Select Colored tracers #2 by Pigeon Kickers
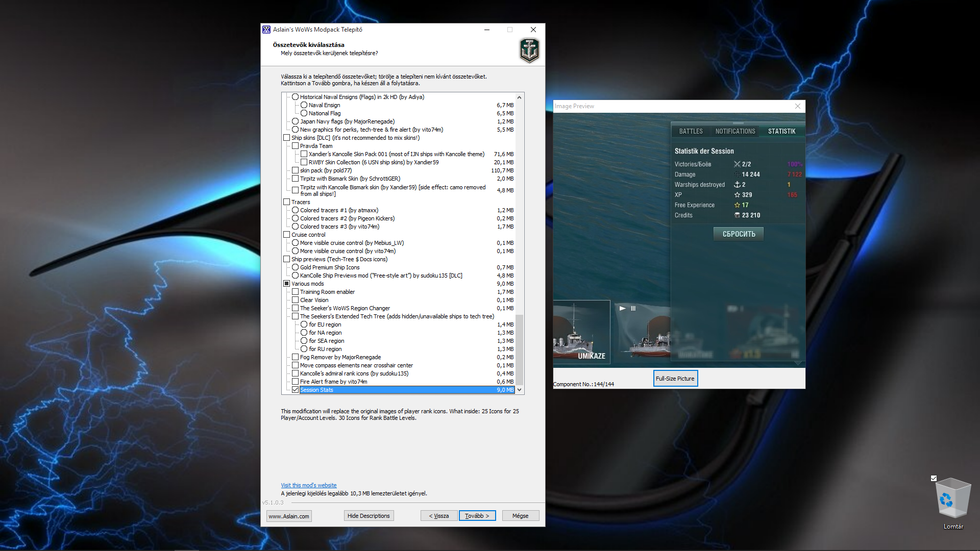980x551 pixels. pos(295,218)
